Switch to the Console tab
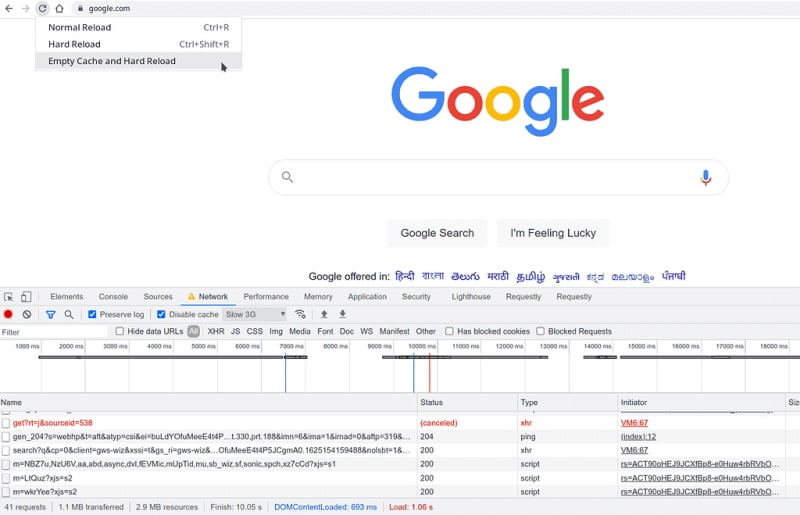800x515 pixels. (113, 297)
